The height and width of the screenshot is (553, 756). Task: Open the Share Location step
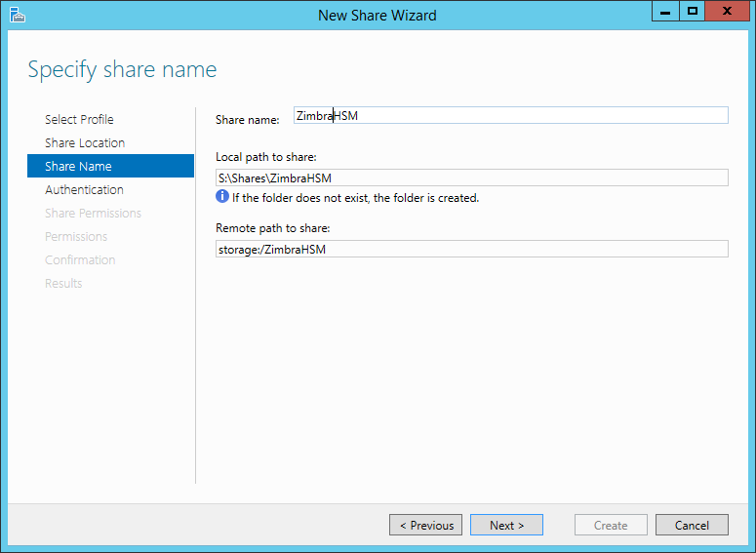[x=85, y=143]
